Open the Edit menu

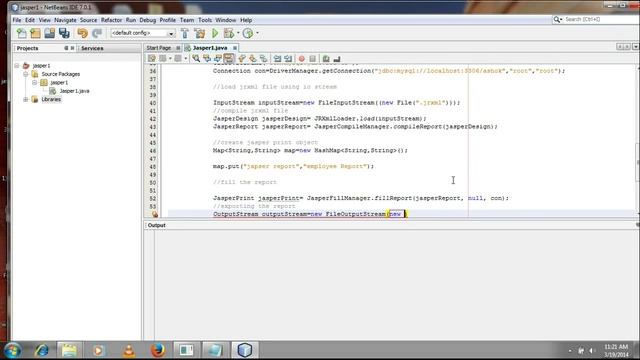pyautogui.click(x=30, y=20)
